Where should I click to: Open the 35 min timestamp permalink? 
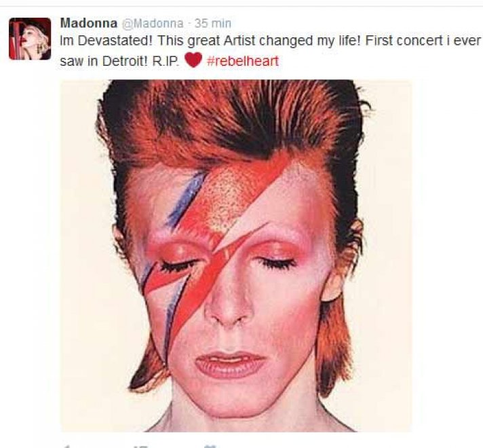pyautogui.click(x=213, y=24)
